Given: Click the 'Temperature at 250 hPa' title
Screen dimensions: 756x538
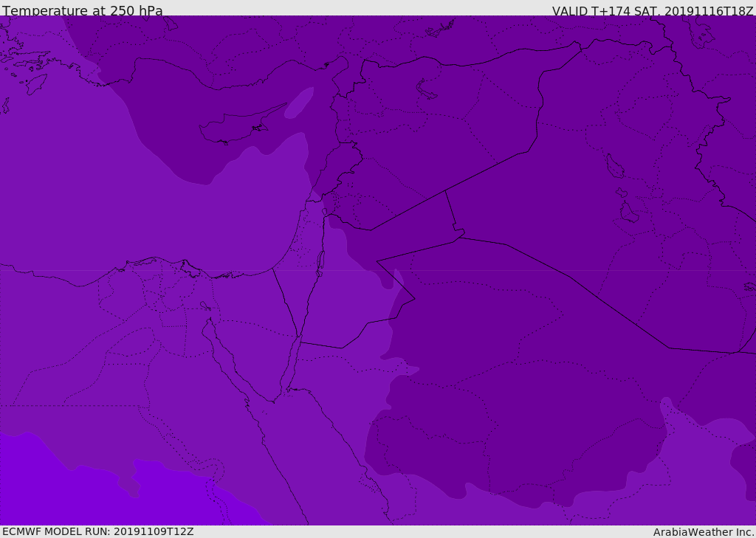Looking at the screenshot, I should click(83, 10).
